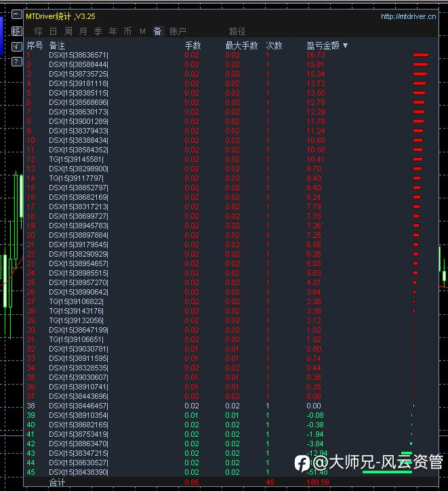
Task: Select row TG|15|39106822|
Action: pos(231,301)
